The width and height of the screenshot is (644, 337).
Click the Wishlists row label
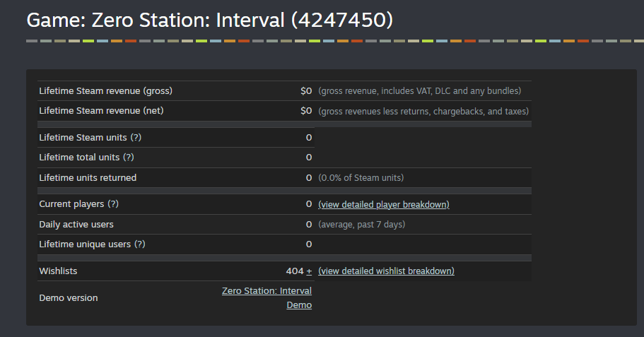(59, 271)
